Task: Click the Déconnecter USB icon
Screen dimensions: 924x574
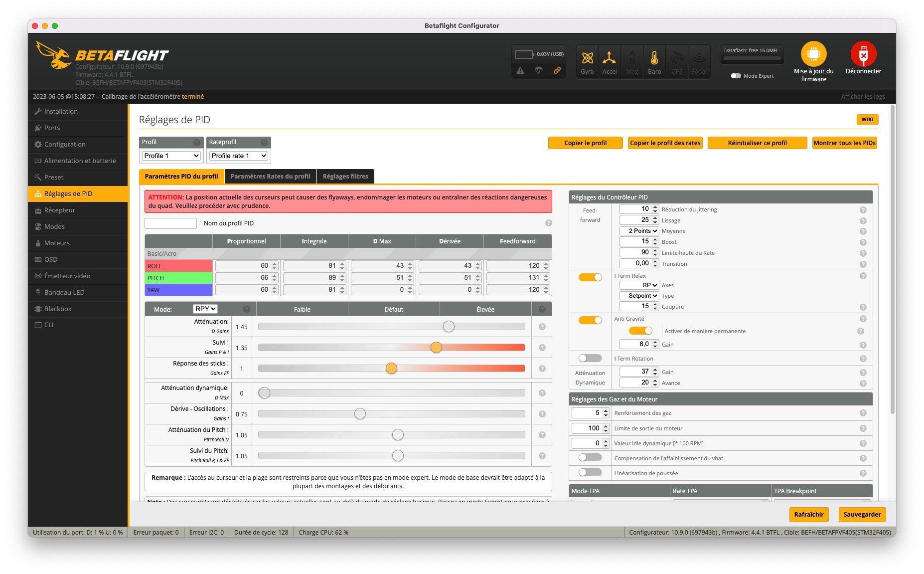Action: [x=863, y=54]
